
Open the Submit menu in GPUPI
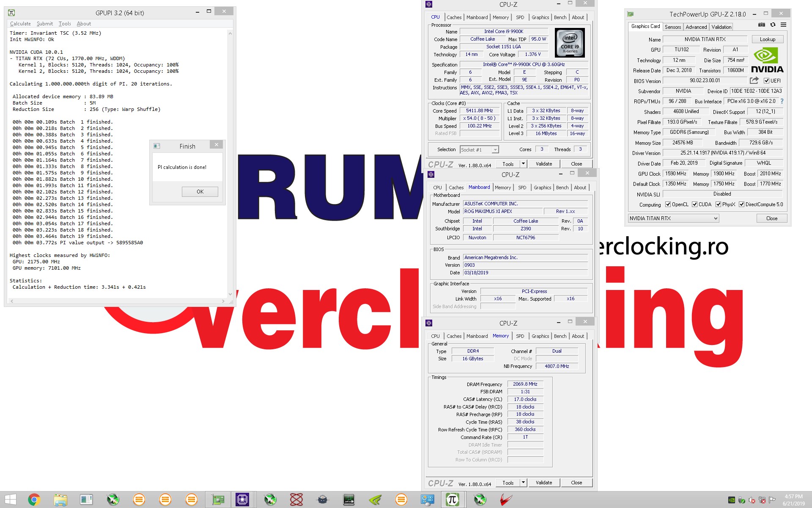point(45,24)
